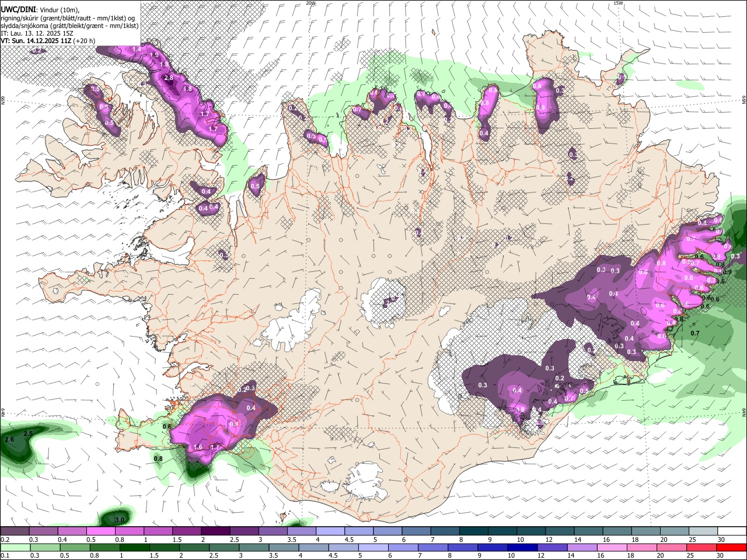Select bottom-row light purple swatch between 14 and 16

click(582, 547)
